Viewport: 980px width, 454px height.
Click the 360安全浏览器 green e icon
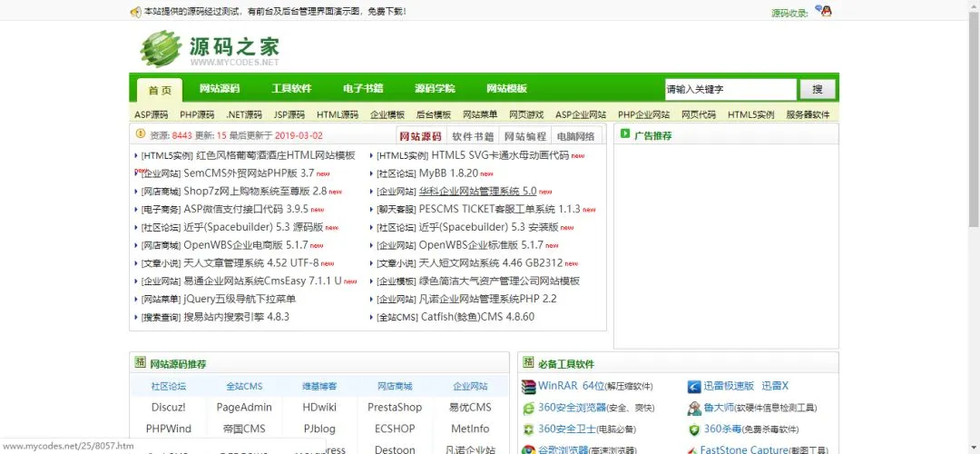529,409
